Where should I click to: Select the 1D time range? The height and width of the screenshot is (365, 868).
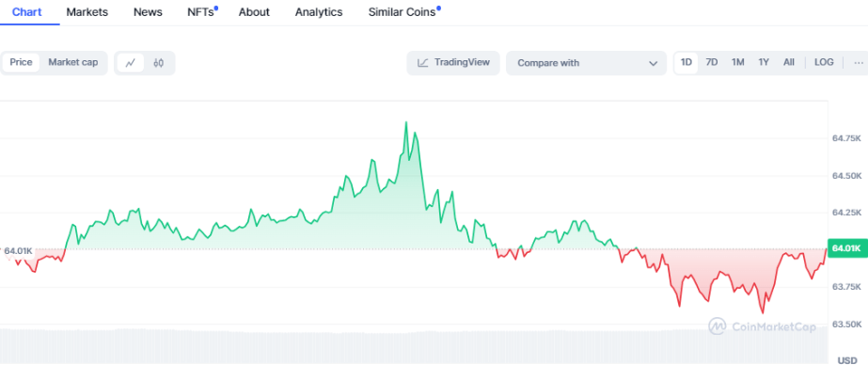[687, 63]
